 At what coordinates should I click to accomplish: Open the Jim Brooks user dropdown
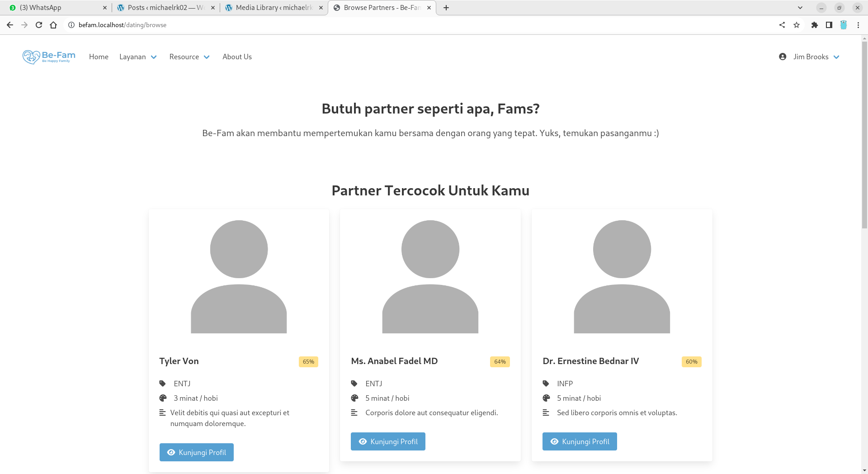[x=816, y=57]
